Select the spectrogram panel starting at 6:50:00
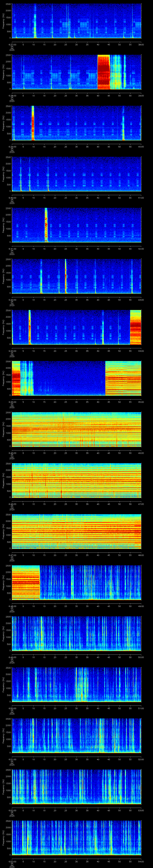The height and width of the screenshot is (868, 153). pyautogui.click(x=77, y=685)
